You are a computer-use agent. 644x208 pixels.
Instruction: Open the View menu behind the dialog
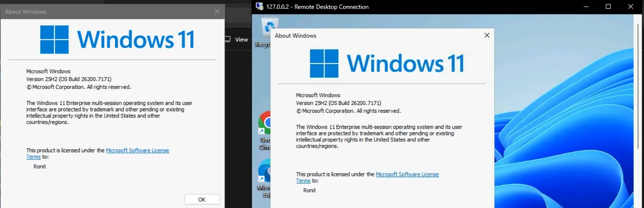(x=241, y=39)
